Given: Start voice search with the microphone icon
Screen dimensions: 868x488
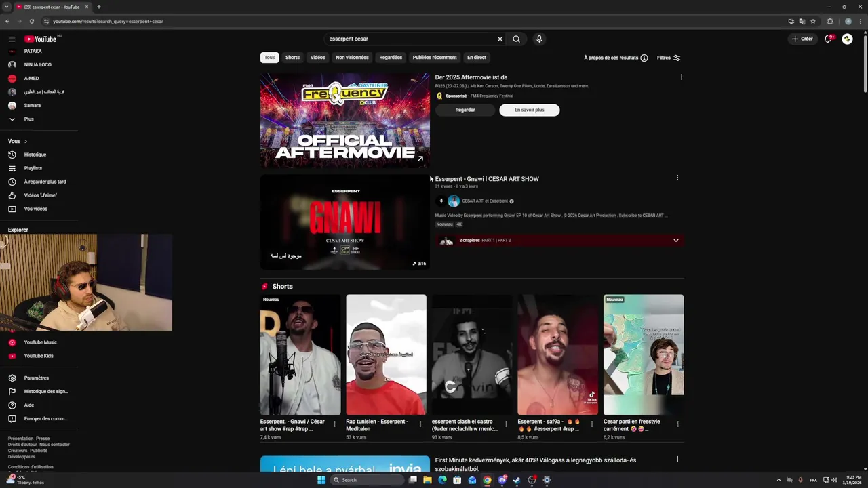Looking at the screenshot, I should click(x=539, y=39).
